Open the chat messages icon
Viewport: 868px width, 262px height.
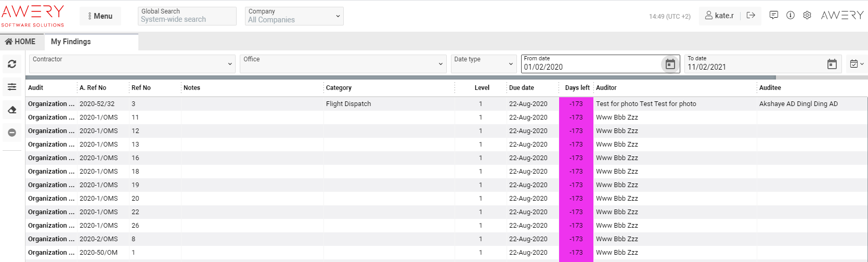773,16
